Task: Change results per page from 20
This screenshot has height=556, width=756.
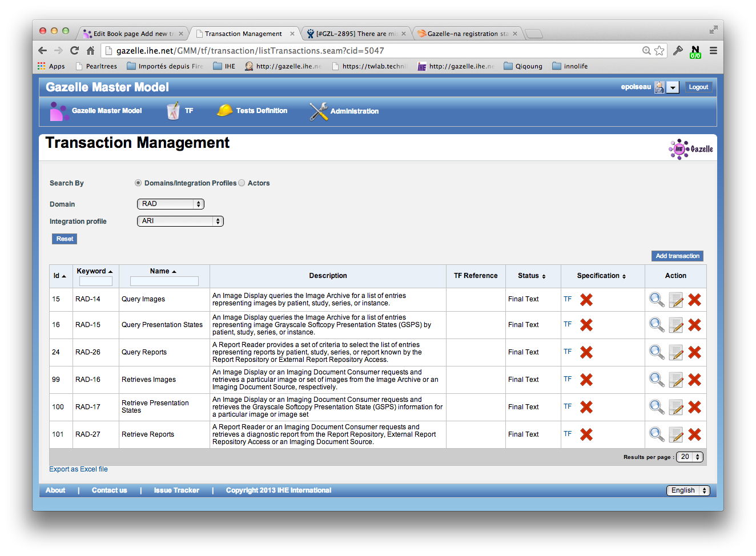Action: [x=690, y=457]
